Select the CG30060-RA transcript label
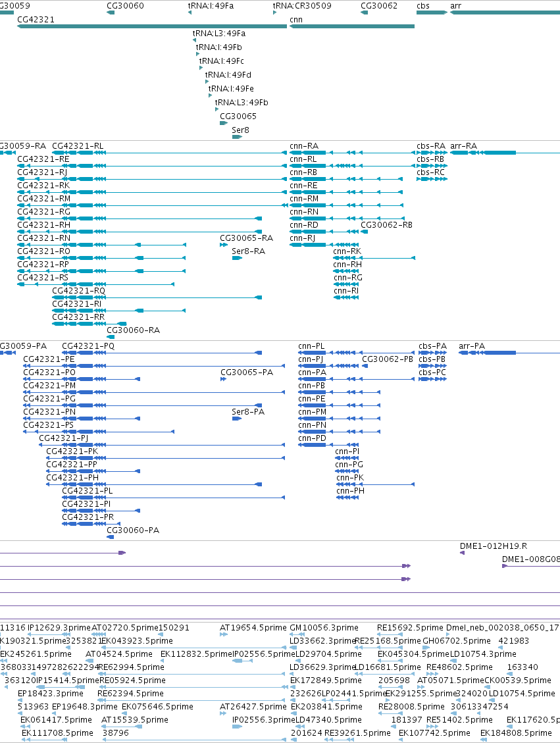This screenshot has height=743, width=560. click(x=133, y=330)
